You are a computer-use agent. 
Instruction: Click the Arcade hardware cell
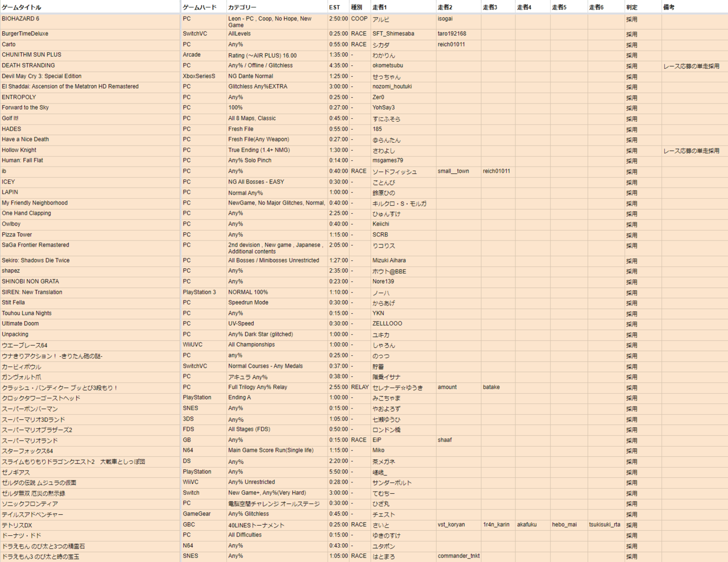pyautogui.click(x=204, y=55)
